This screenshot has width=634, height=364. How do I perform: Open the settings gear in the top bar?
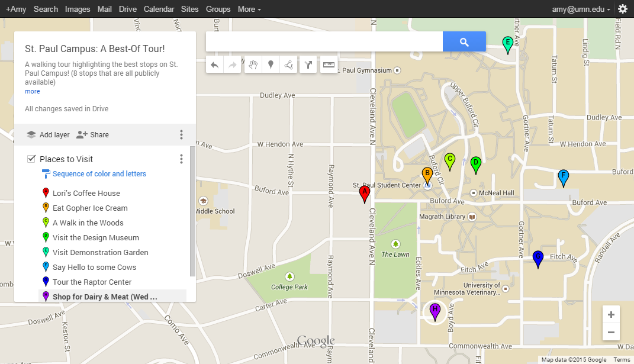tap(623, 9)
